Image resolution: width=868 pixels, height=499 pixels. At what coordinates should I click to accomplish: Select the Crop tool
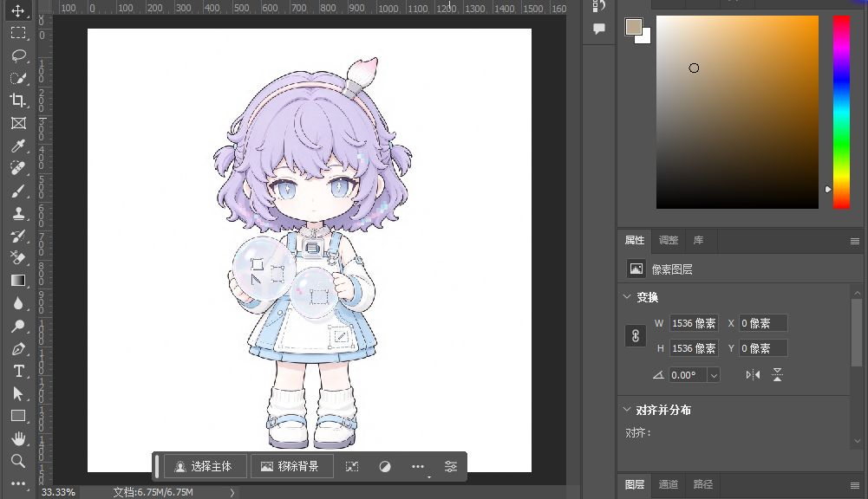(x=17, y=100)
